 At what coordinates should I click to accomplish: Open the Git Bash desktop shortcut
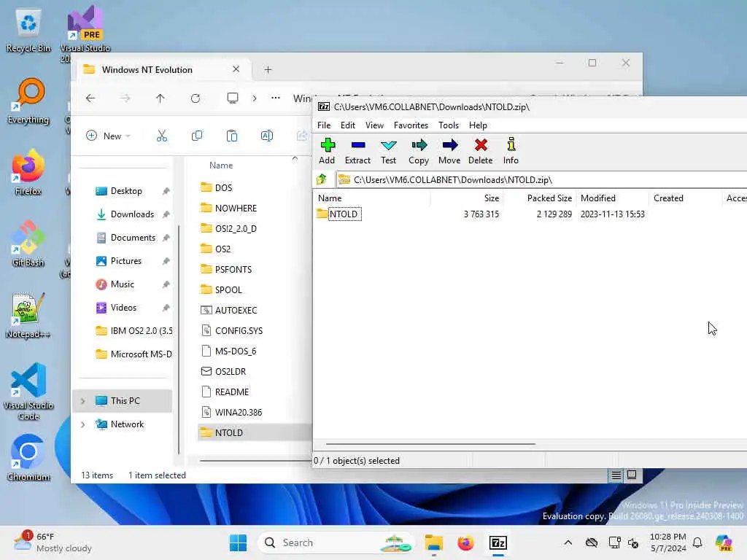(28, 244)
